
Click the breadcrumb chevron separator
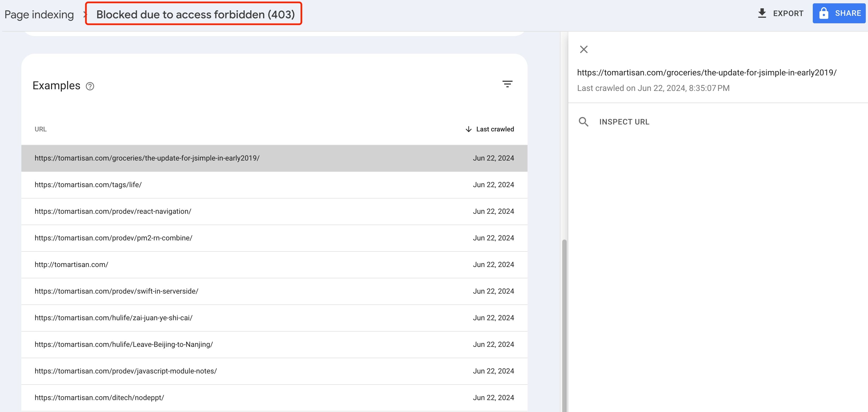[x=85, y=14]
